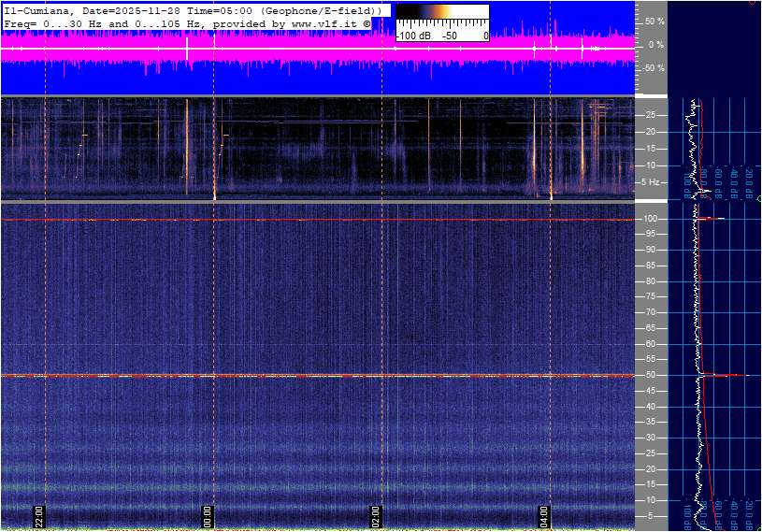Select the 00:00 time marker label
The image size is (762, 532).
(x=208, y=517)
